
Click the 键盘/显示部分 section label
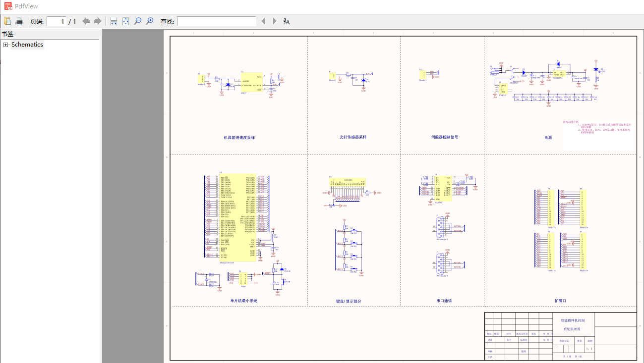[349, 301]
